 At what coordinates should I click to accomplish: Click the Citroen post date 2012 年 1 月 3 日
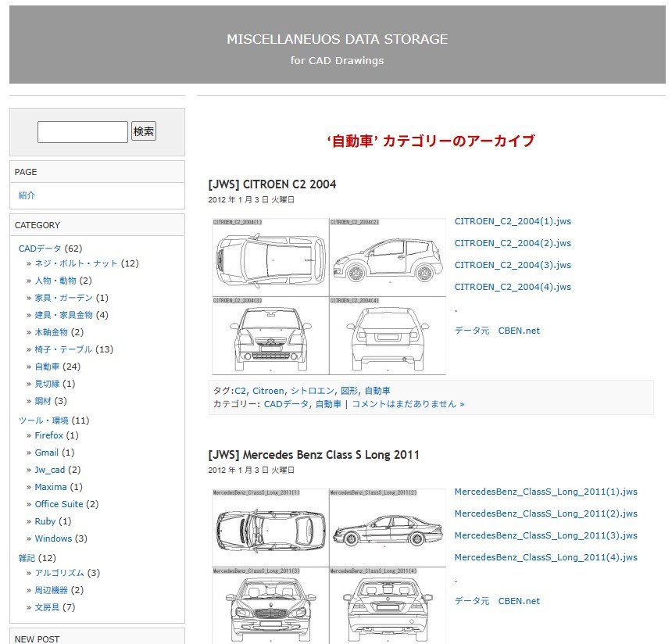coord(251,200)
